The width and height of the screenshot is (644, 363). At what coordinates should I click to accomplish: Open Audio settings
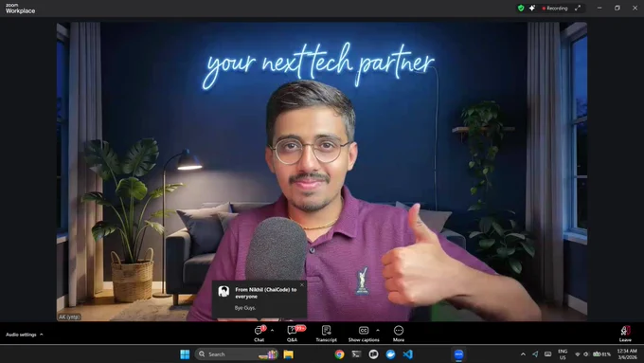click(x=21, y=335)
